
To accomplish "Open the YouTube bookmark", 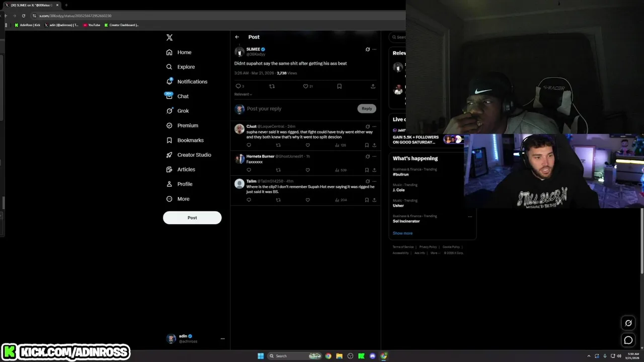I will click(x=92, y=25).
